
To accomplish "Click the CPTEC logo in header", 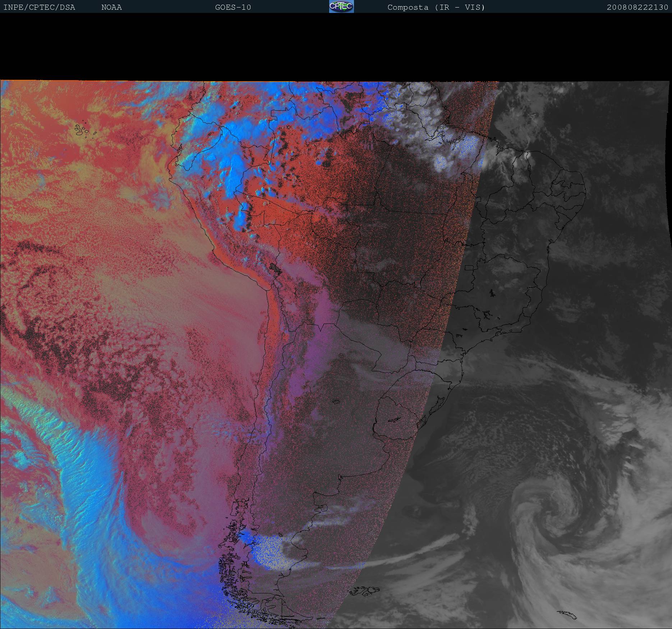I will click(341, 6).
